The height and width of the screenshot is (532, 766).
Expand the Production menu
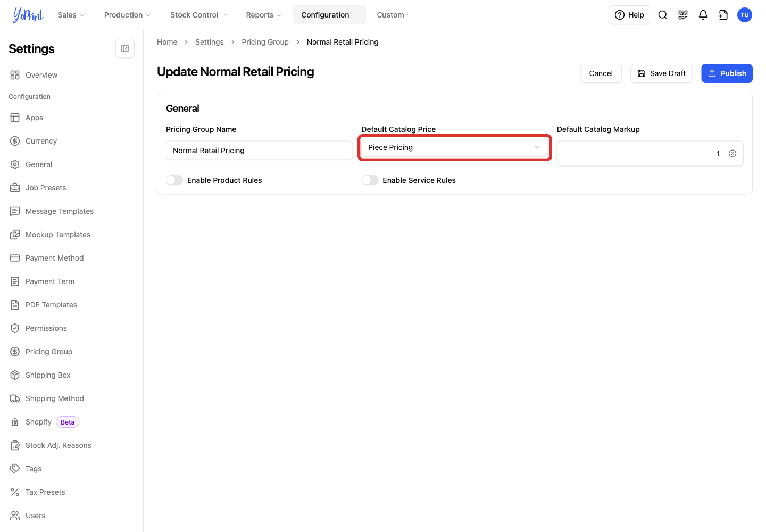(x=127, y=15)
